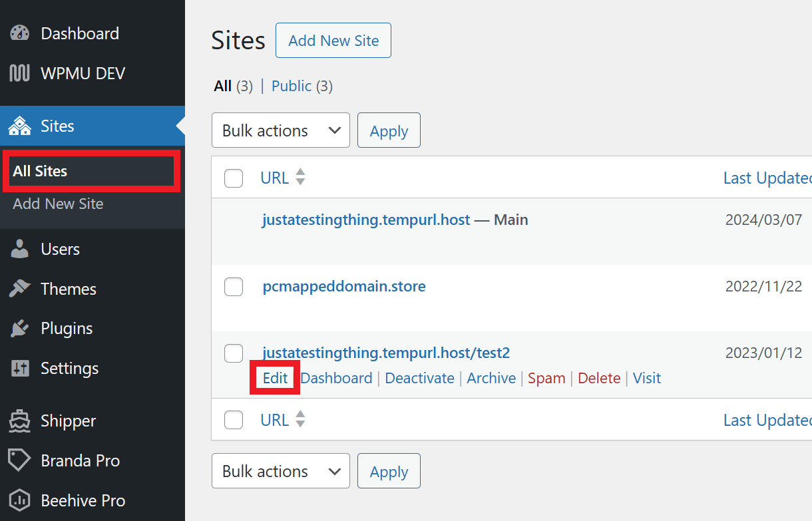This screenshot has height=521, width=812.
Task: Toggle select-all checkbox in table header
Action: point(234,178)
